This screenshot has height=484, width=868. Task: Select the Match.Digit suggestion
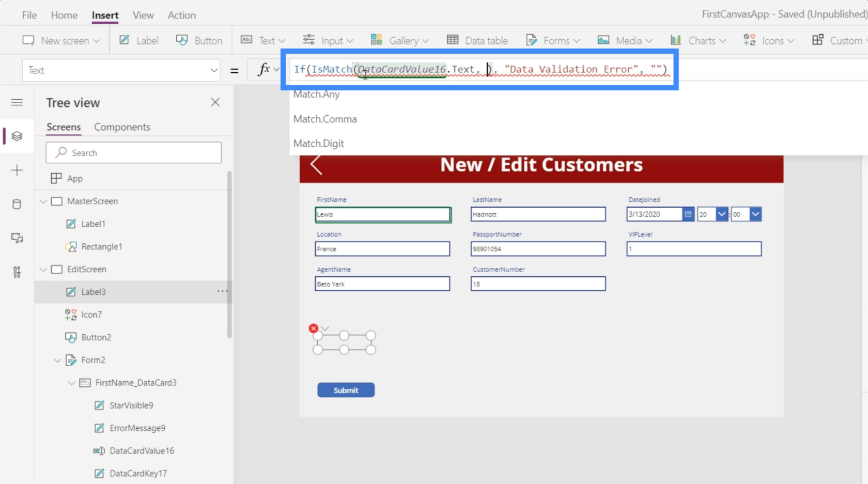[319, 144]
